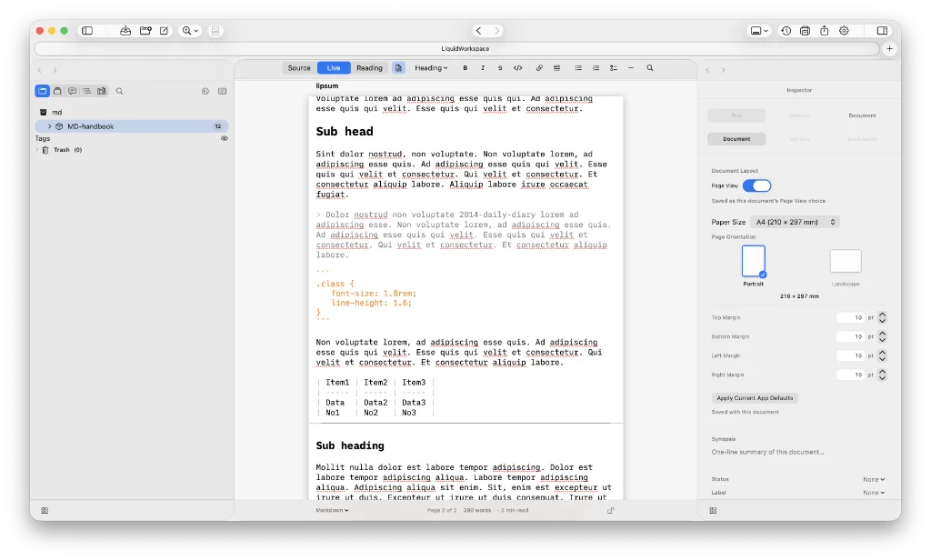Insert inline code formatting
The width and height of the screenshot is (931, 560).
(x=517, y=68)
